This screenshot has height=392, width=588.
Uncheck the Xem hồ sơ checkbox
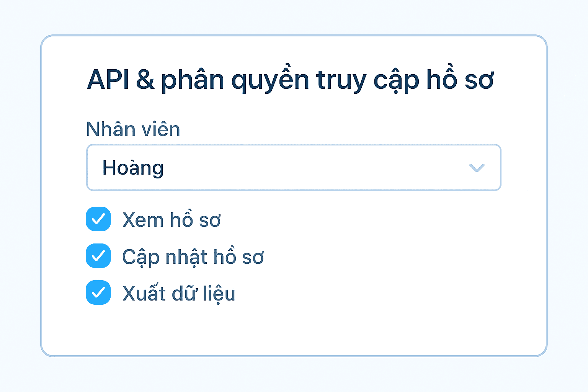pos(98,219)
